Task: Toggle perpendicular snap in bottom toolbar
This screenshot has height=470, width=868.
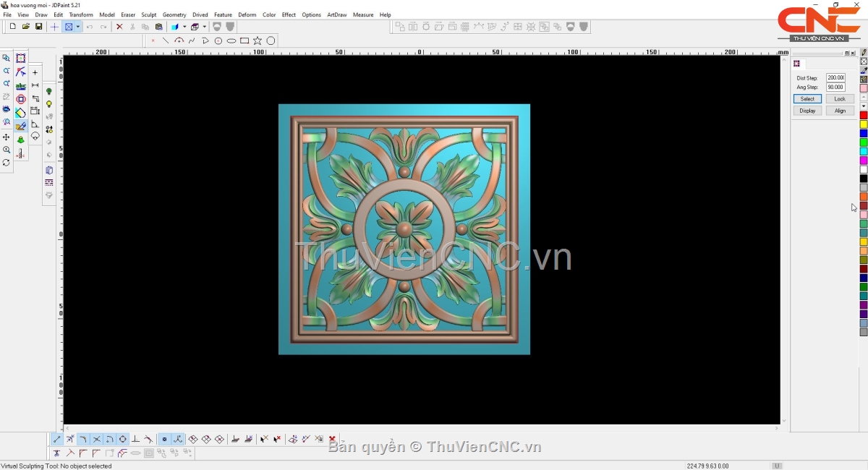Action: (x=136, y=439)
